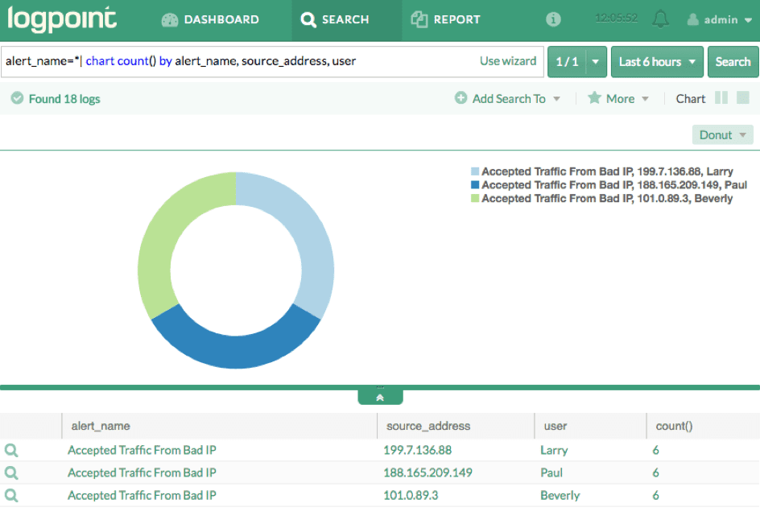The width and height of the screenshot is (760, 532).
Task: Open notifications bell icon
Action: point(660,19)
